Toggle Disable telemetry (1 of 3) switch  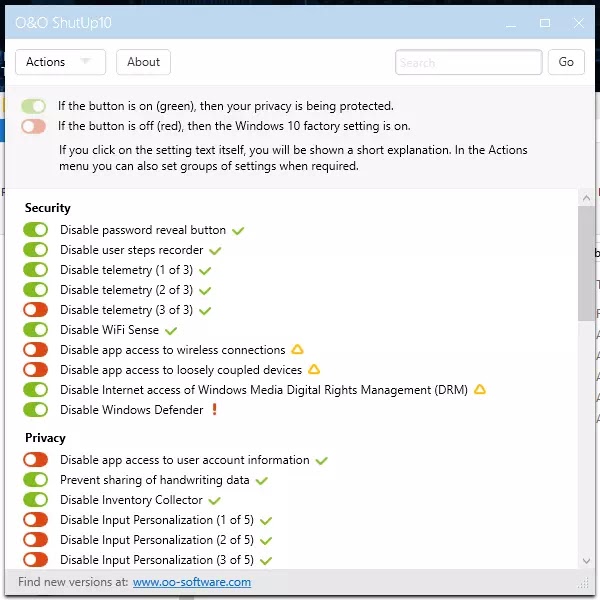36,270
